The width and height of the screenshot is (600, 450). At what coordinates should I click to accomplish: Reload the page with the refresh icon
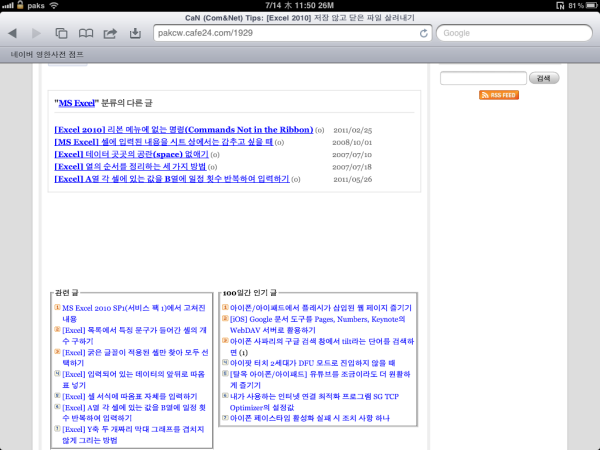424,33
